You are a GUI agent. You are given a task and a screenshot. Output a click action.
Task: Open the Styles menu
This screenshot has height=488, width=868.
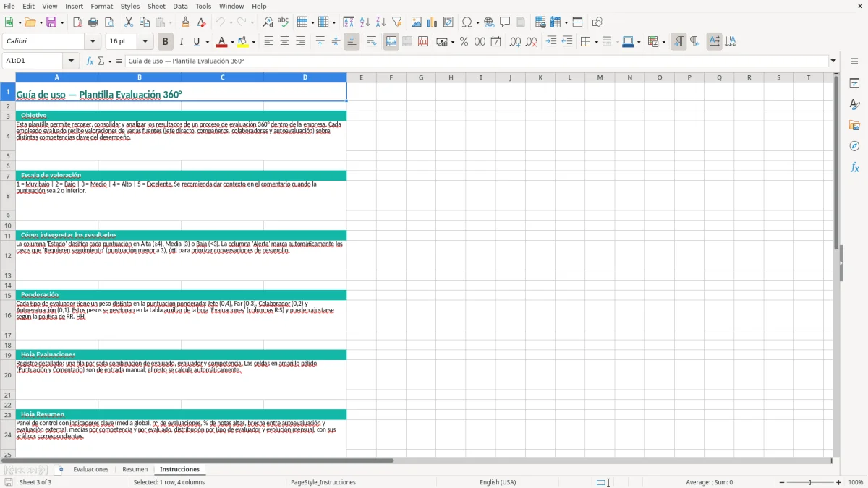pos(130,6)
